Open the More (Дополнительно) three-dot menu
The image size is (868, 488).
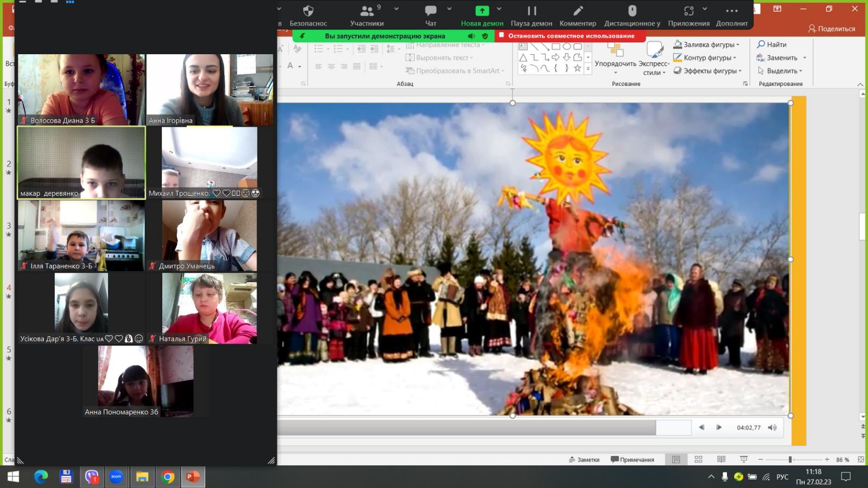click(x=732, y=16)
